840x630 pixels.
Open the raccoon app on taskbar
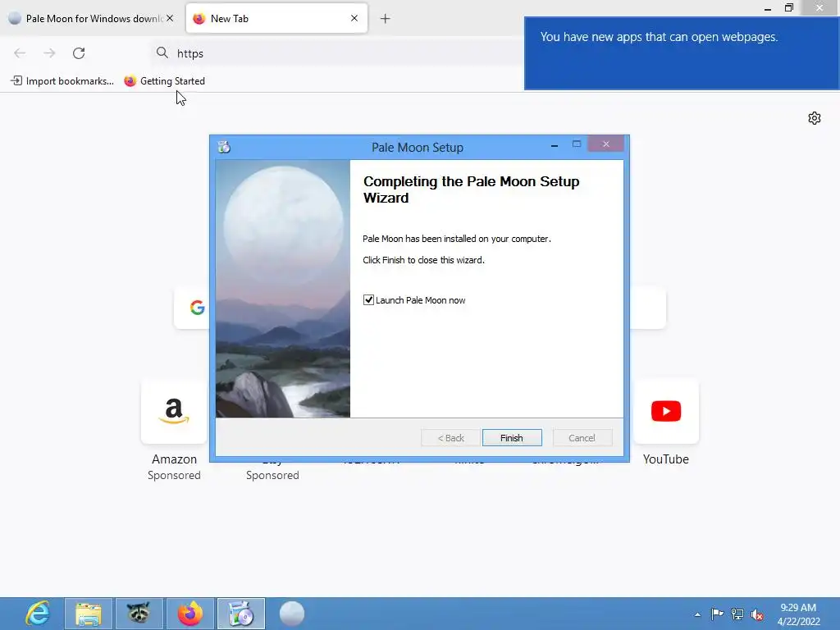click(139, 614)
